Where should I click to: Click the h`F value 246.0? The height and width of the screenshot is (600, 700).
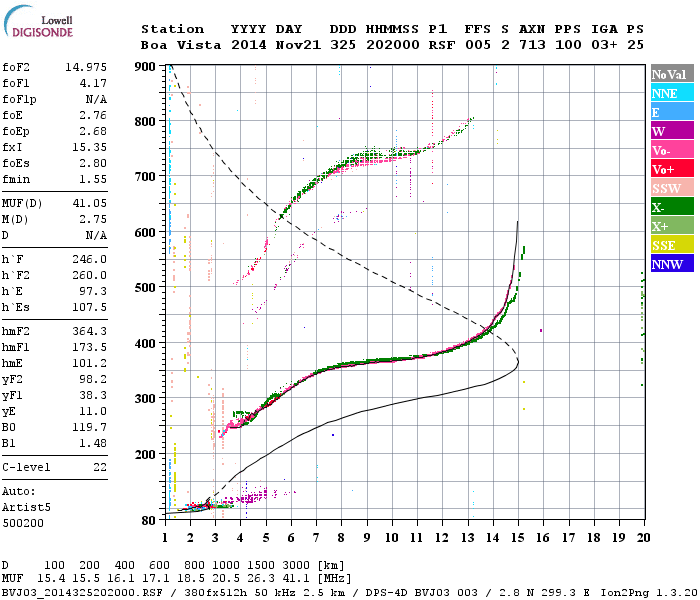tap(90, 259)
